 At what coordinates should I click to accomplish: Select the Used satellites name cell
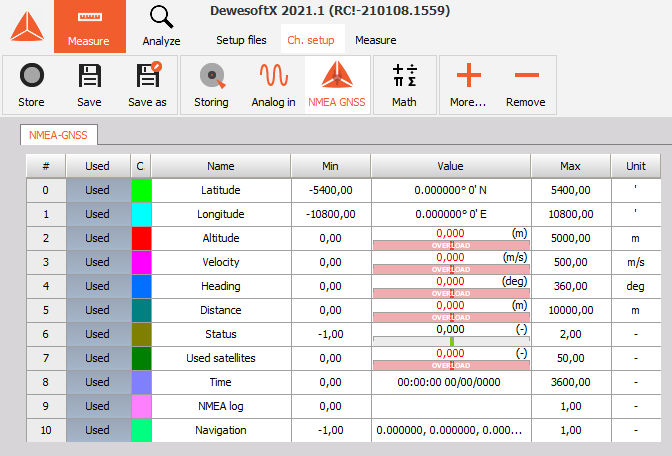click(221, 358)
